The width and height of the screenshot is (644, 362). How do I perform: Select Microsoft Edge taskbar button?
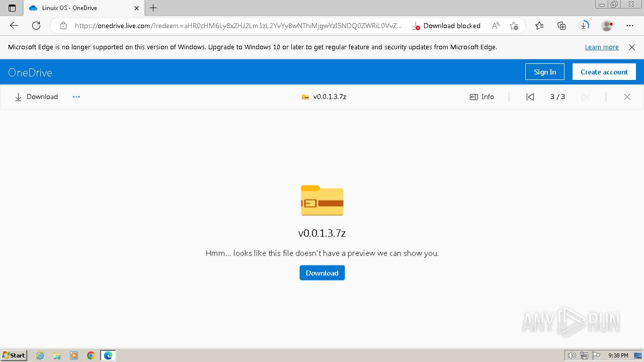[x=108, y=355]
